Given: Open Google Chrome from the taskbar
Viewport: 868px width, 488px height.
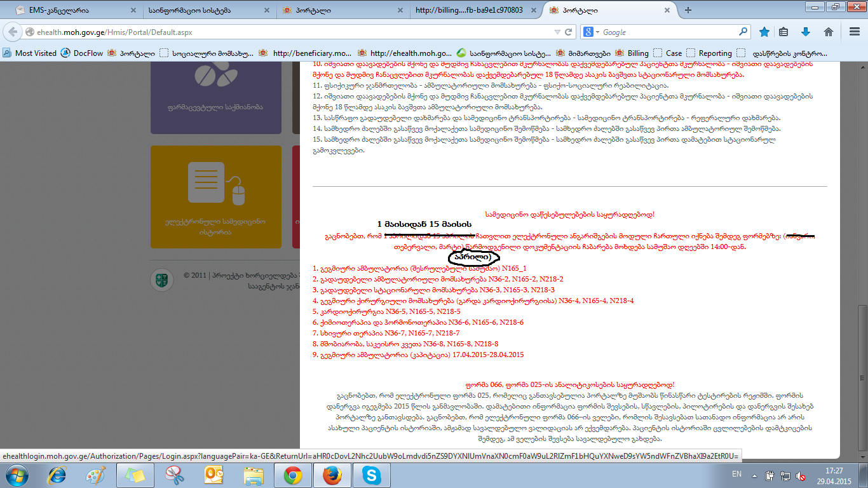Looking at the screenshot, I should pos(293,475).
